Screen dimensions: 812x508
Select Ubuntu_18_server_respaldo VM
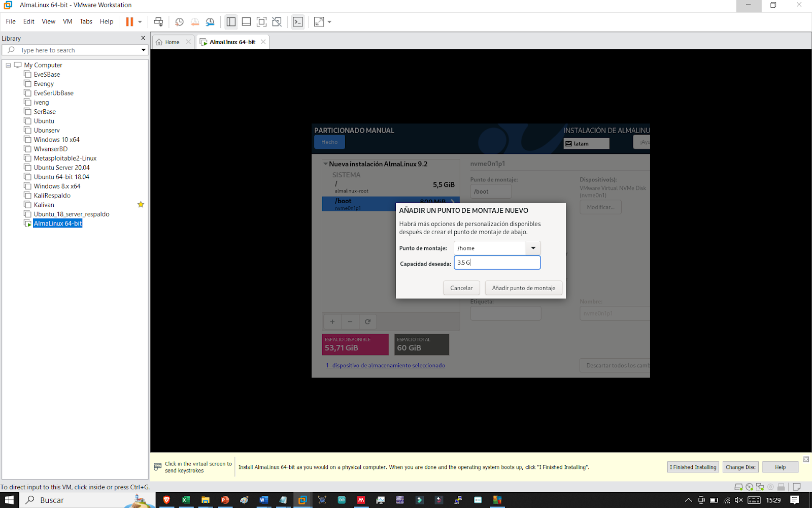point(72,214)
